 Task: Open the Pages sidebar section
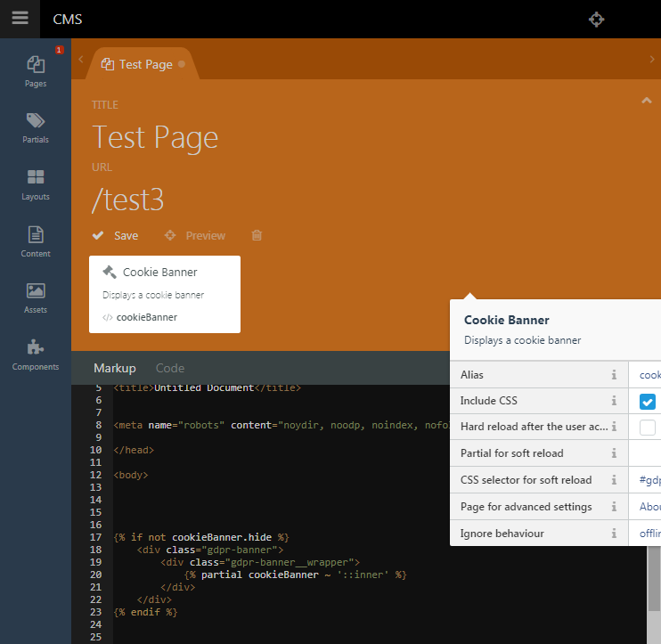[36, 72]
